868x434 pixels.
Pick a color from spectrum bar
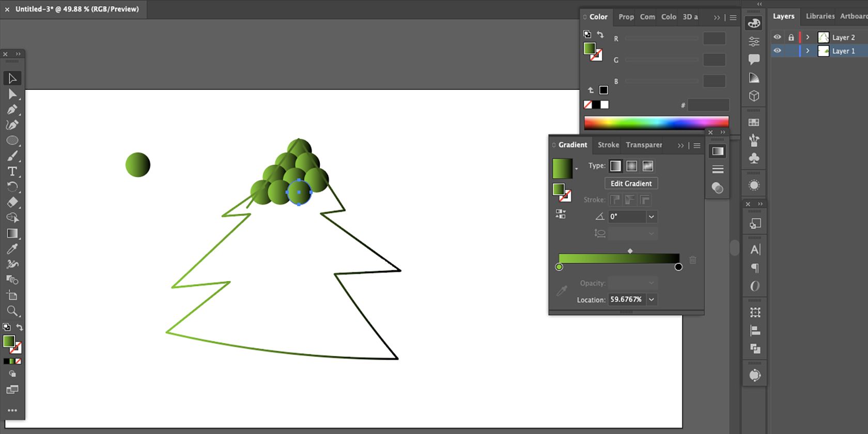[656, 122]
